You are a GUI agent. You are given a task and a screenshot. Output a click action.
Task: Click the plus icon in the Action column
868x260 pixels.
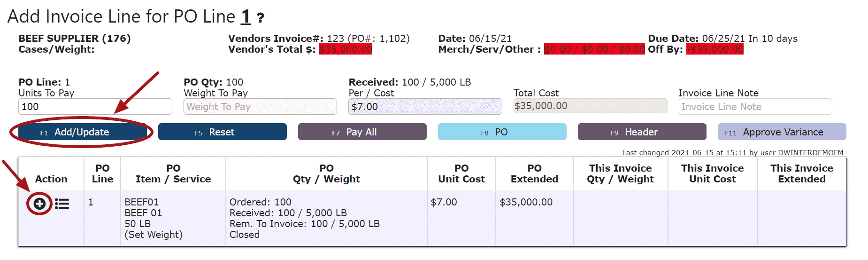click(x=39, y=204)
